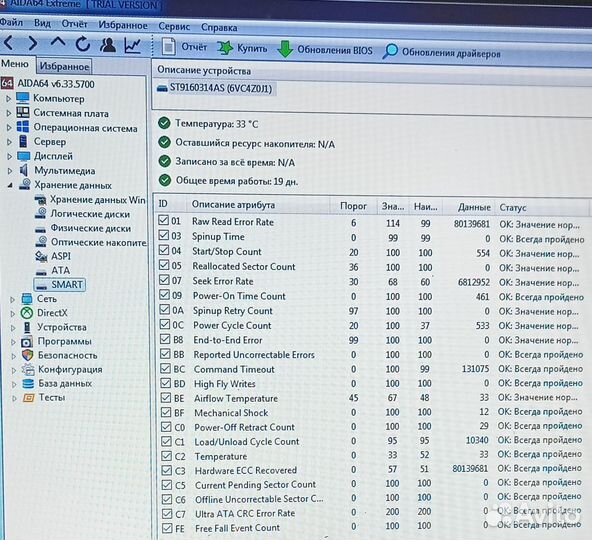592x540 pixels.
Task: Select the AIDA64 v6.33.5700 root icon
Action: tap(7, 83)
